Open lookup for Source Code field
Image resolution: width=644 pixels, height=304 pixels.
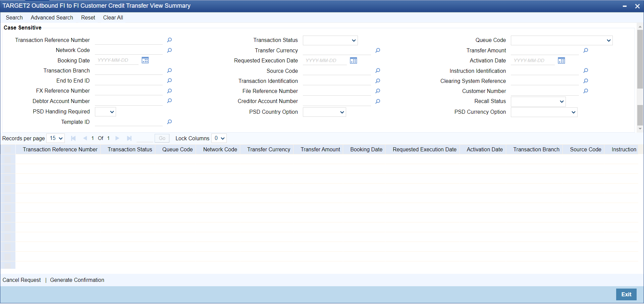378,70
